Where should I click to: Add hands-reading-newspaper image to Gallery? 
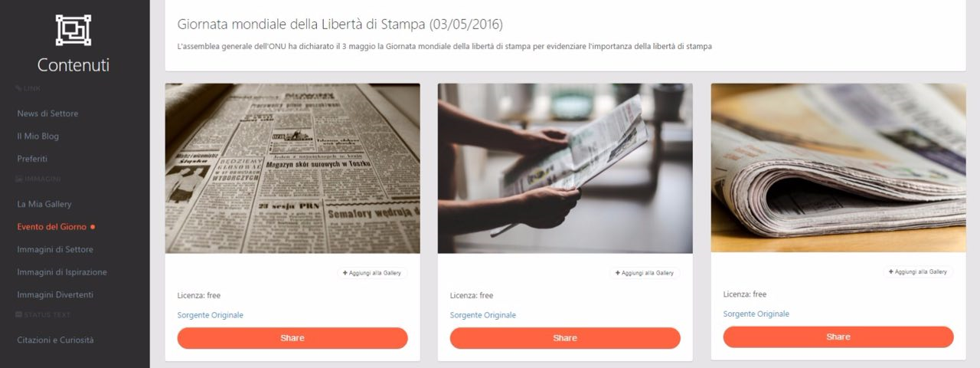point(645,273)
